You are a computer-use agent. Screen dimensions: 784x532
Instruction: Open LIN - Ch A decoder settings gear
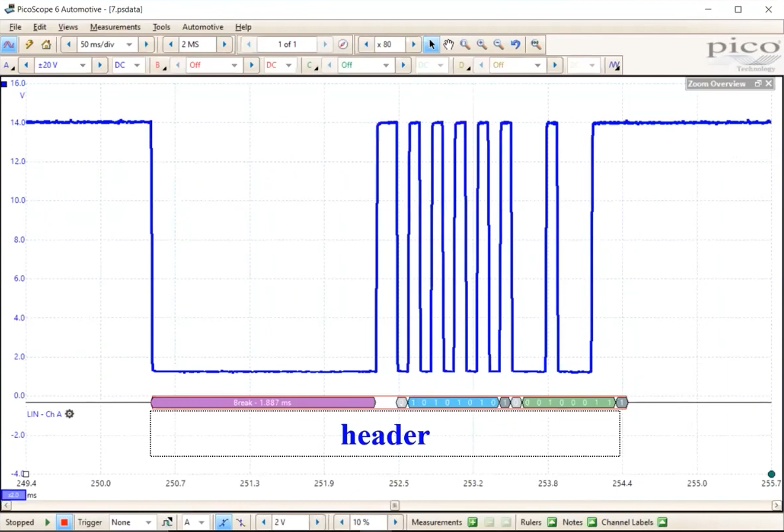[70, 414]
